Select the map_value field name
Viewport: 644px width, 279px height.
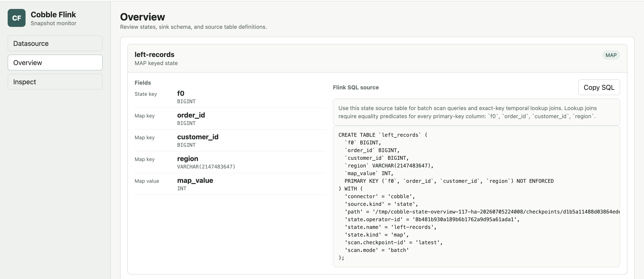point(195,181)
